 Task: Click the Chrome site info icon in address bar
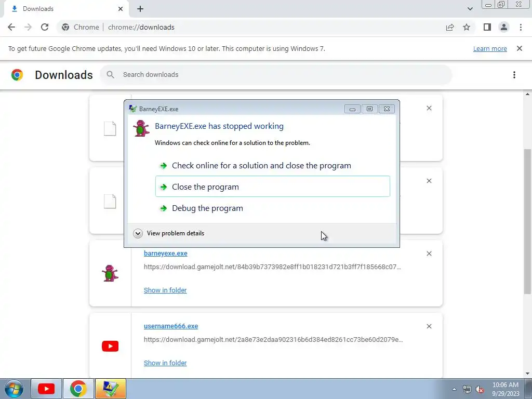pyautogui.click(x=65, y=27)
